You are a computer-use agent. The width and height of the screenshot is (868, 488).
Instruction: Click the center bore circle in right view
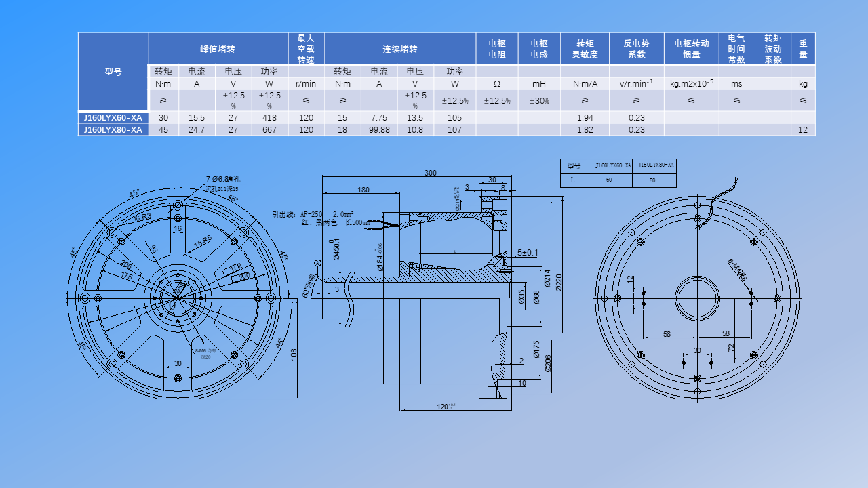[x=697, y=298]
